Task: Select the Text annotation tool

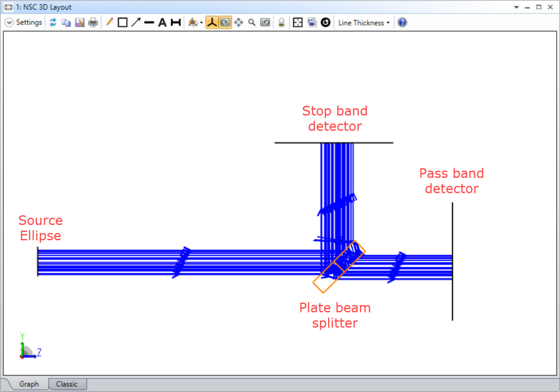Action: tap(162, 22)
